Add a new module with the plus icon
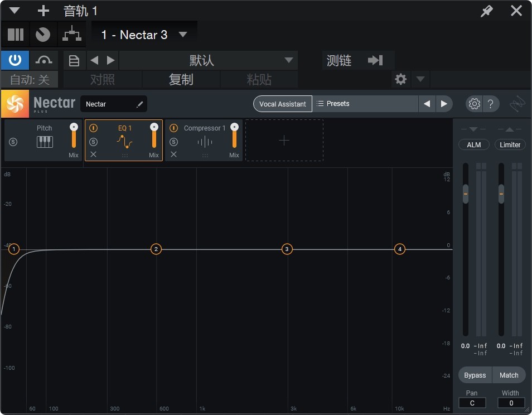The image size is (532, 415). coord(284,140)
